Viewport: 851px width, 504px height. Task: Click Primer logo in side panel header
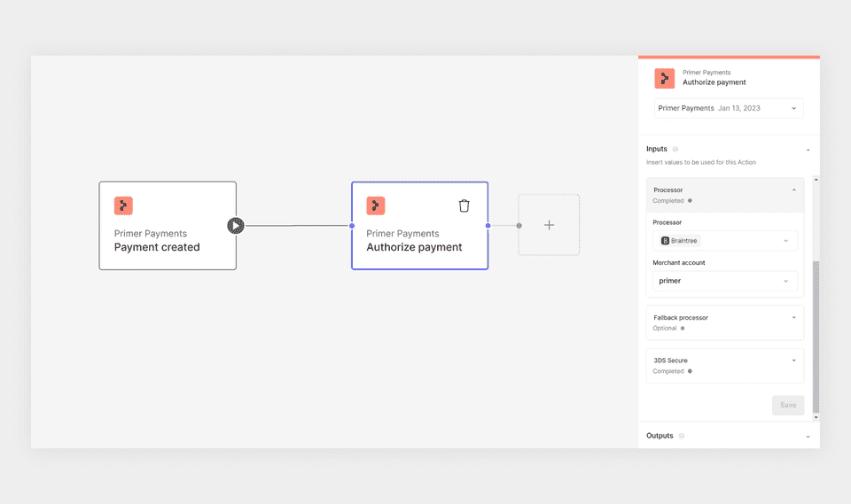pos(664,78)
